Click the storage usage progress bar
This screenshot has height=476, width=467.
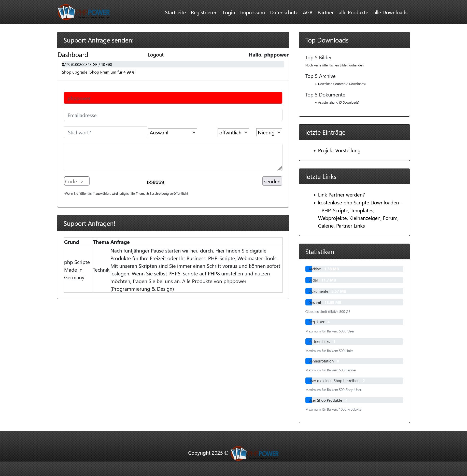pyautogui.click(x=173, y=64)
